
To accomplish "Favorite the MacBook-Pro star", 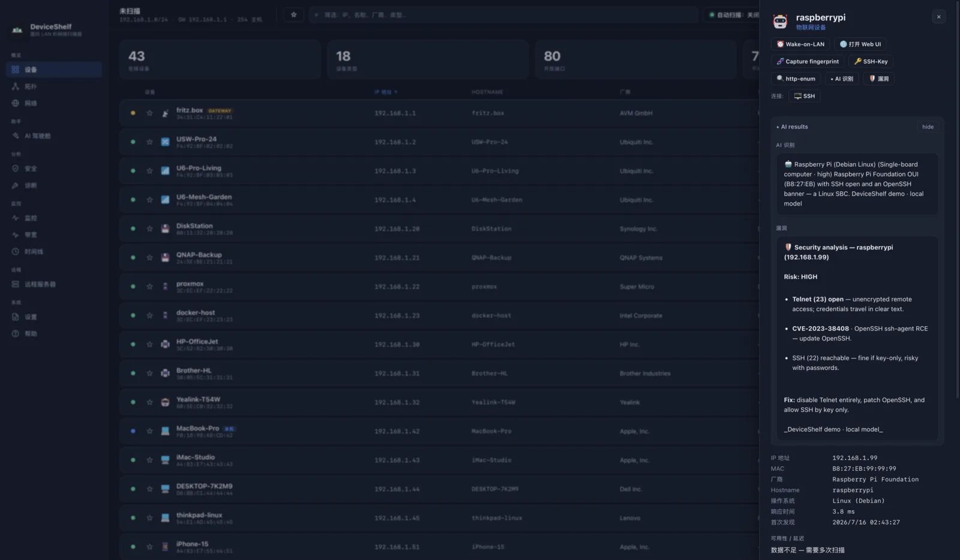I will coord(149,431).
